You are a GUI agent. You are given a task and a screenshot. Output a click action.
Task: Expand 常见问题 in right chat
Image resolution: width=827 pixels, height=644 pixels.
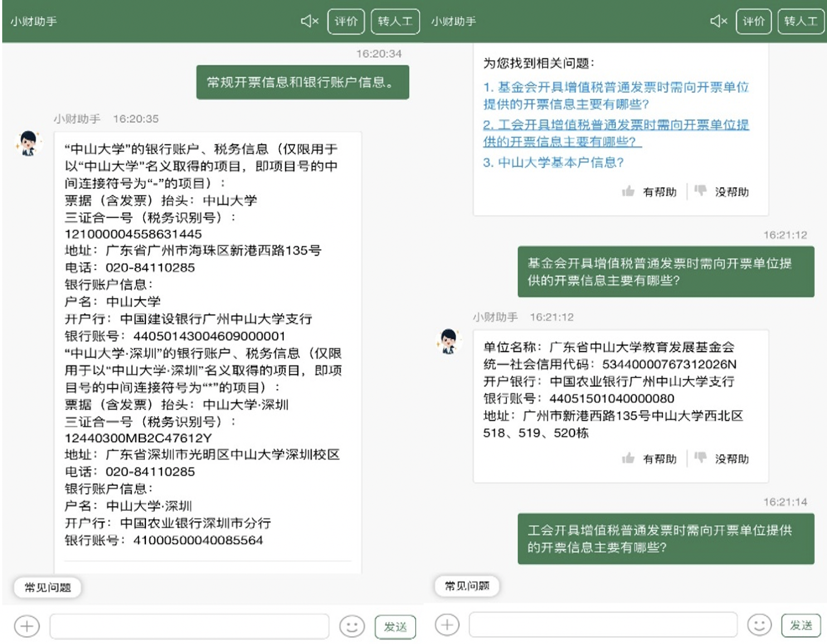click(466, 586)
